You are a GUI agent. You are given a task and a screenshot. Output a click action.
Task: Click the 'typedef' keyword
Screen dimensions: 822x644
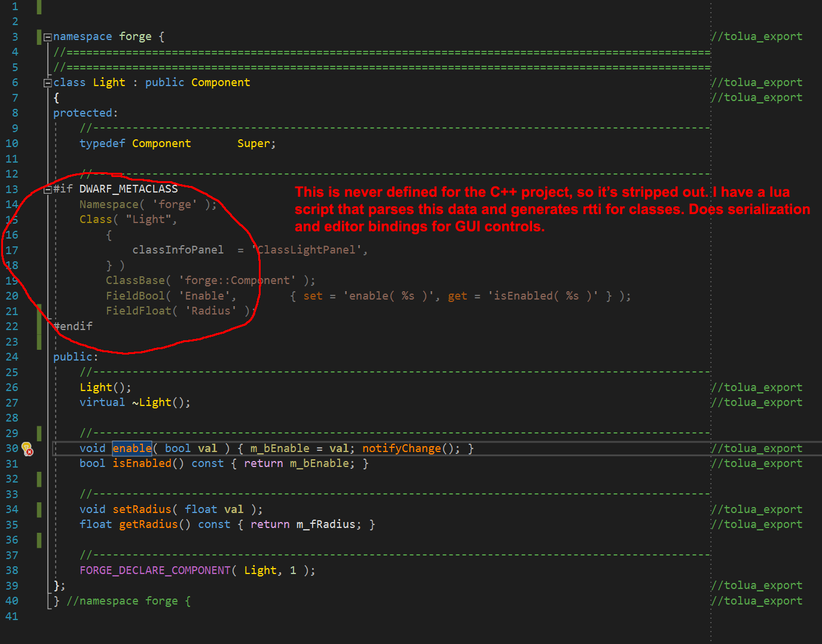(x=102, y=144)
